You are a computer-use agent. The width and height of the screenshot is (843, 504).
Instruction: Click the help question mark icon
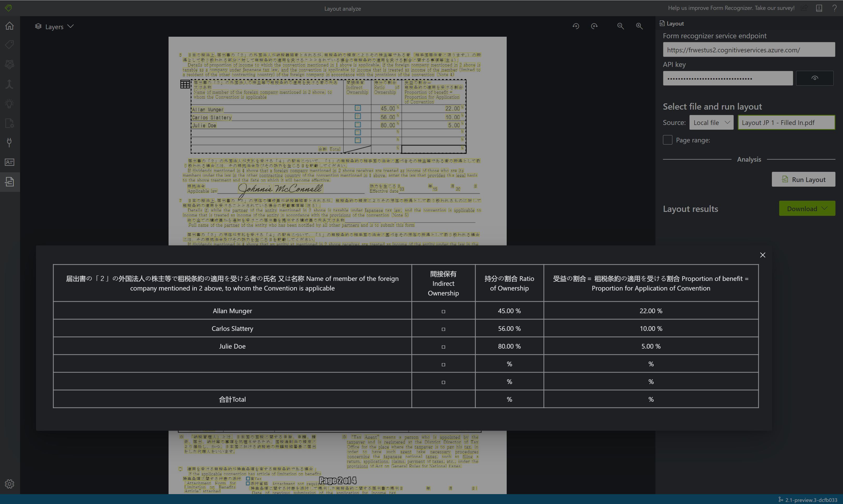[x=835, y=8]
